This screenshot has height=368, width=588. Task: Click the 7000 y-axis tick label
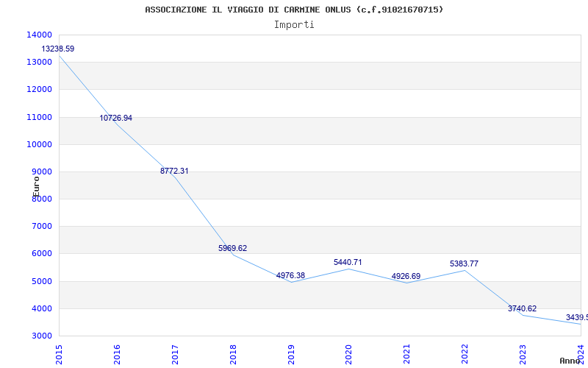tap(41, 227)
